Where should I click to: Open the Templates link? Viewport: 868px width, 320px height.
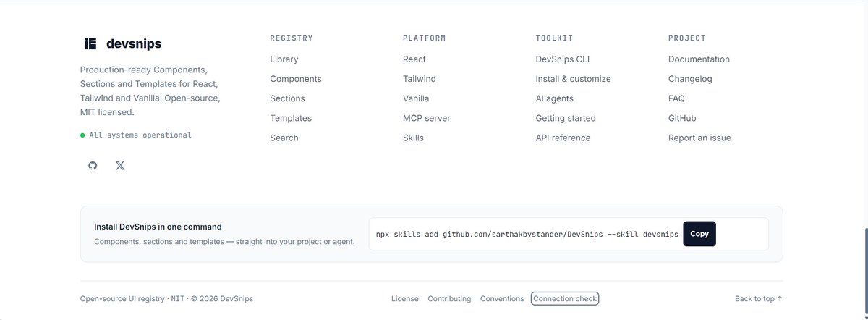coord(291,118)
